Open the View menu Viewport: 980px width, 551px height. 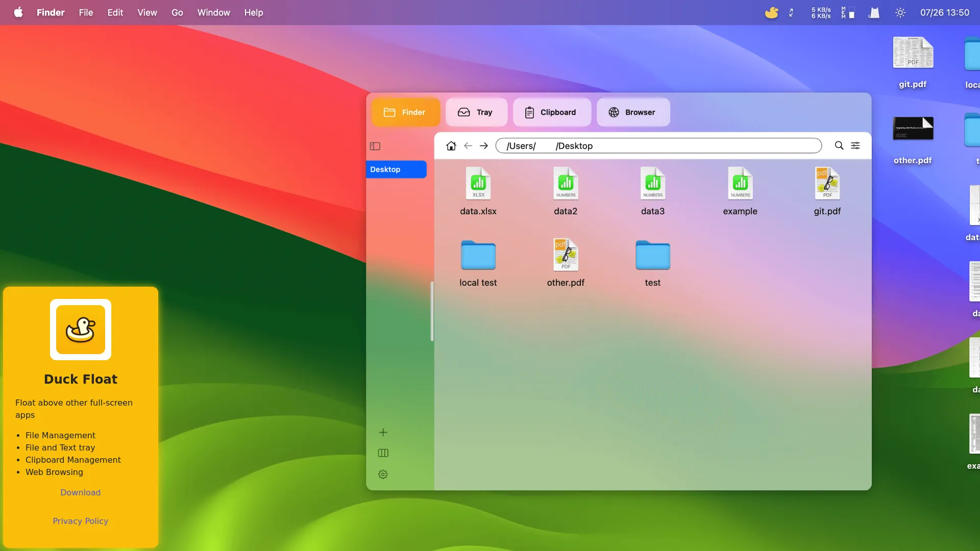click(x=147, y=12)
